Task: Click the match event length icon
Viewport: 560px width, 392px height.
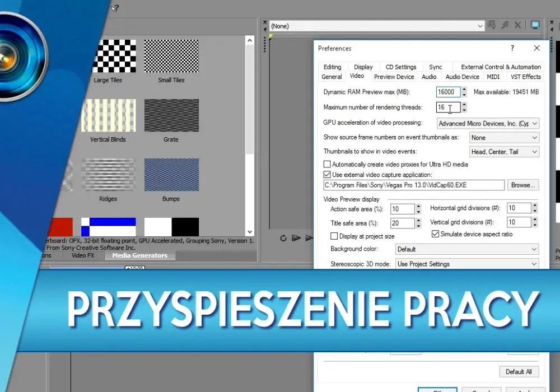Action: (505, 25)
